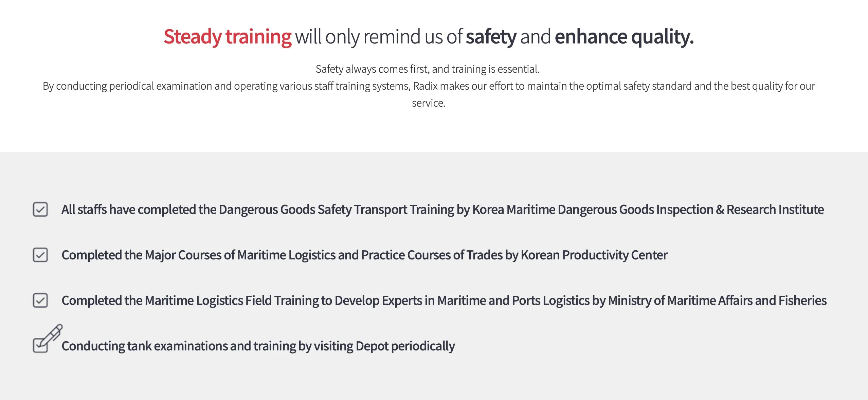Click the lone word "service." under the paragraph
This screenshot has width=868, height=400.
click(x=429, y=103)
